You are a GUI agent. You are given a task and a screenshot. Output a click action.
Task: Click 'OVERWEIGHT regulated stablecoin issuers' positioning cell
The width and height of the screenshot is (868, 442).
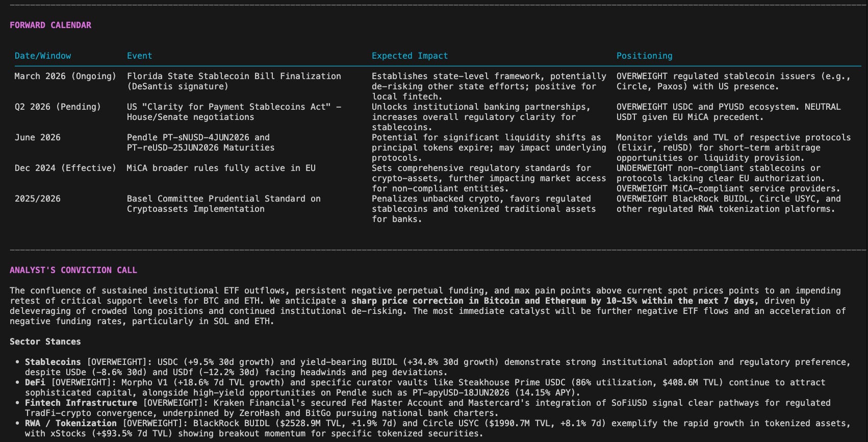click(x=733, y=81)
